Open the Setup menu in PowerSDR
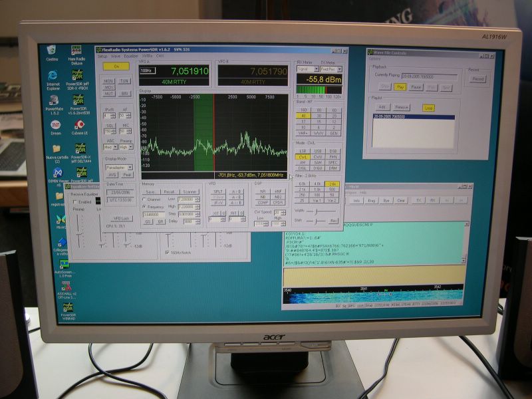532x399 pixels. [102, 57]
